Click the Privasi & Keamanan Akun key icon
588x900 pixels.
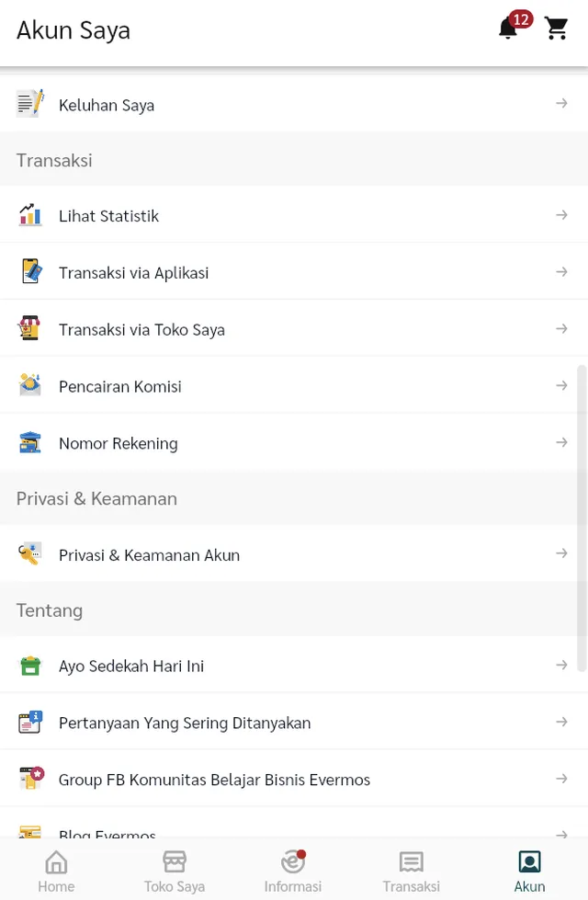point(28,553)
